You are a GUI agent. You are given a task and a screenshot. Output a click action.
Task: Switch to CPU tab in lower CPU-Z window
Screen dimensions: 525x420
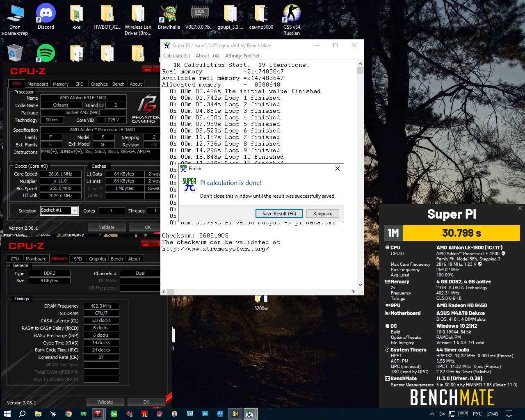coord(15,258)
